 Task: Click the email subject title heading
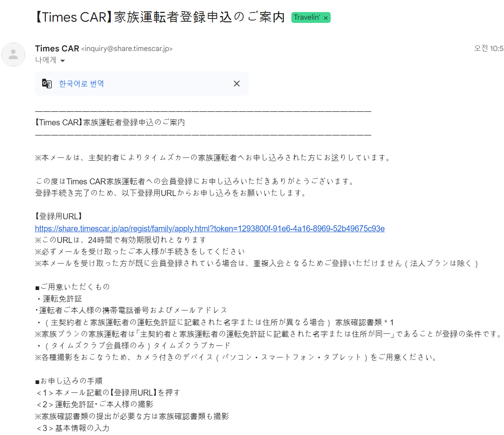tap(160, 17)
